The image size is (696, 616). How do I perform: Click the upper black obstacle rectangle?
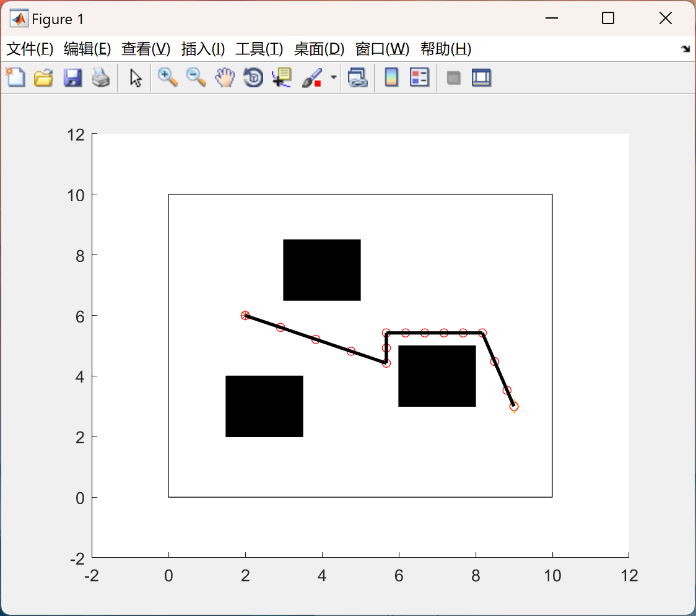[x=322, y=270]
